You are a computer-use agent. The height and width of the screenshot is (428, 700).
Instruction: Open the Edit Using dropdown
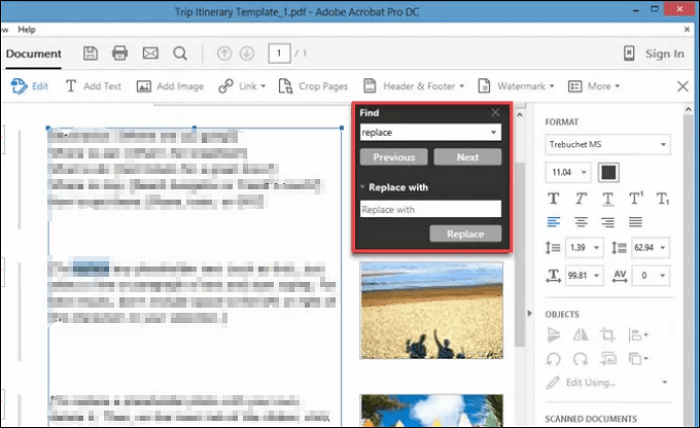(x=607, y=382)
